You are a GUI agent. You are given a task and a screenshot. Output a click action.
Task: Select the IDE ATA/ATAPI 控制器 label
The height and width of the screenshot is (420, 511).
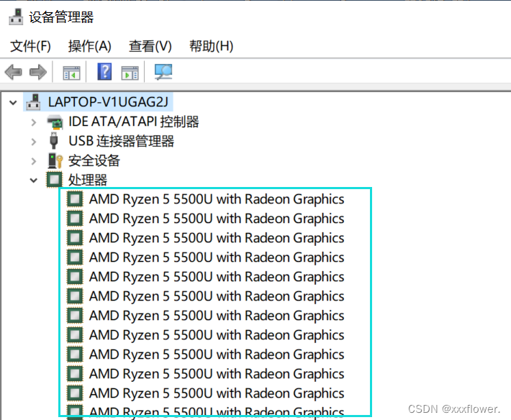[134, 122]
